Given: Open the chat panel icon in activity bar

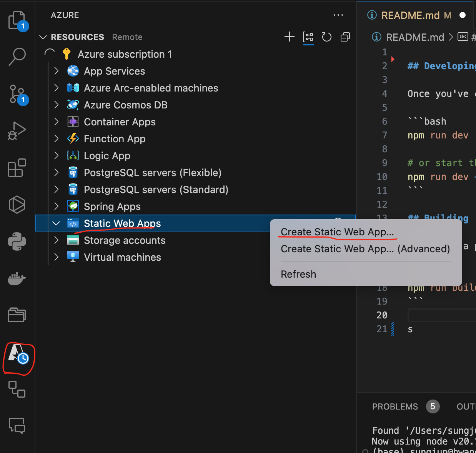Looking at the screenshot, I should (17, 426).
